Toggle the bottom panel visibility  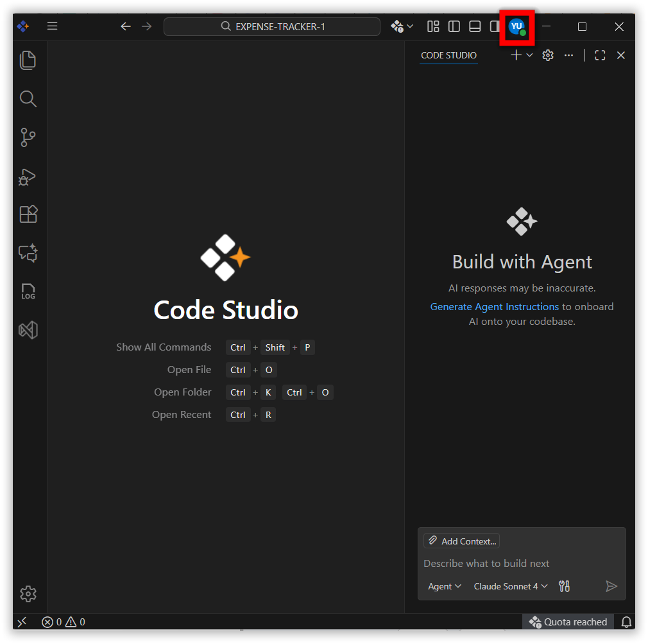click(475, 26)
